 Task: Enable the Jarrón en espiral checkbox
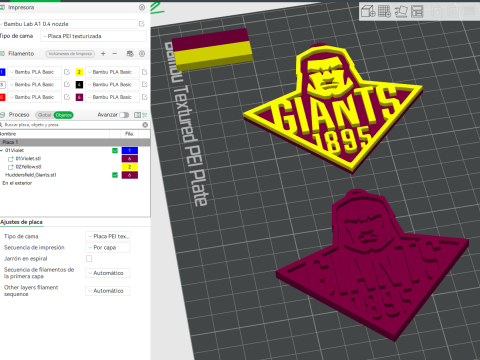click(x=89, y=258)
